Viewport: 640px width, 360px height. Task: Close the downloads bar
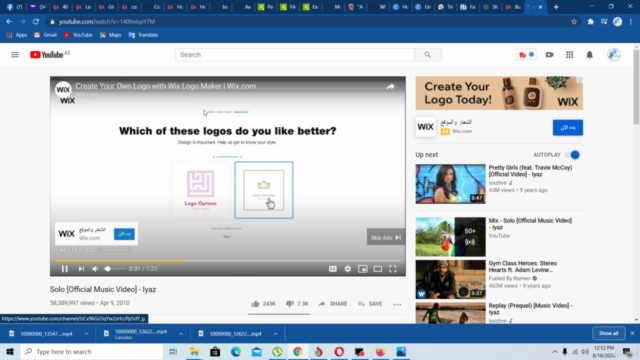coord(632,333)
